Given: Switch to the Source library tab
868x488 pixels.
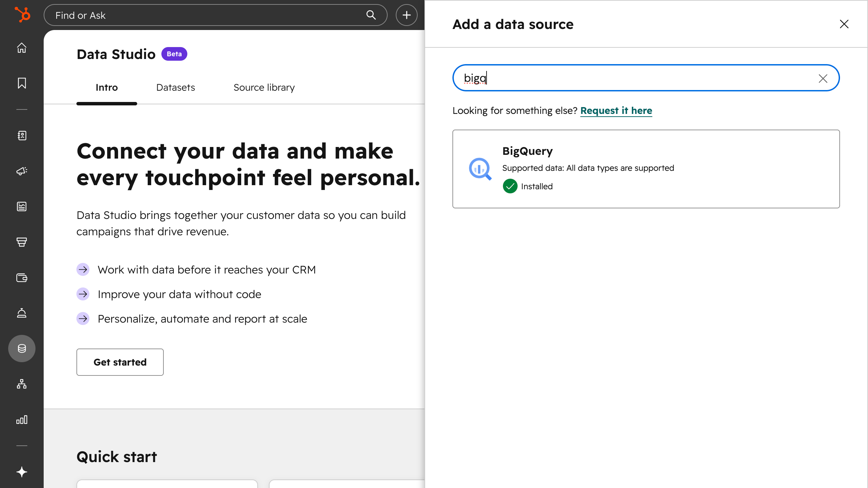Looking at the screenshot, I should click(264, 88).
